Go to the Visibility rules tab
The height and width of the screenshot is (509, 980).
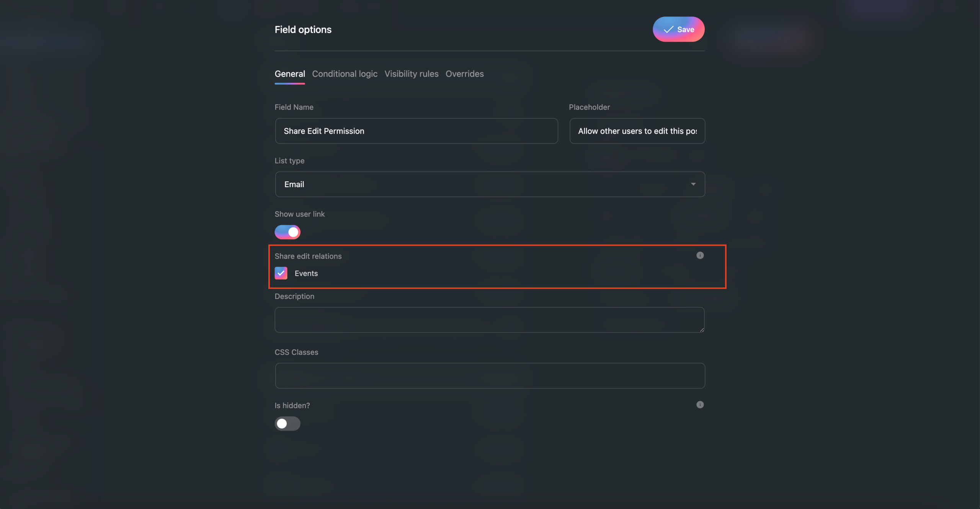411,74
